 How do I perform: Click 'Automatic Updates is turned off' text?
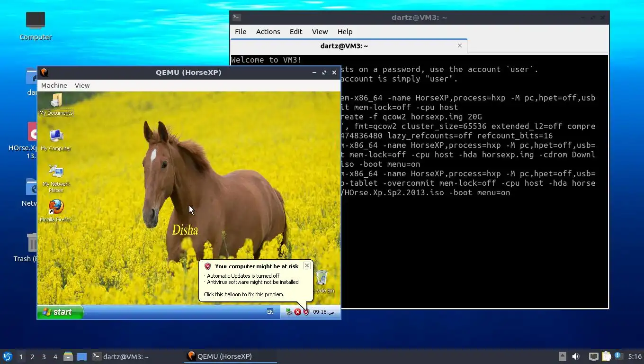[243, 276]
